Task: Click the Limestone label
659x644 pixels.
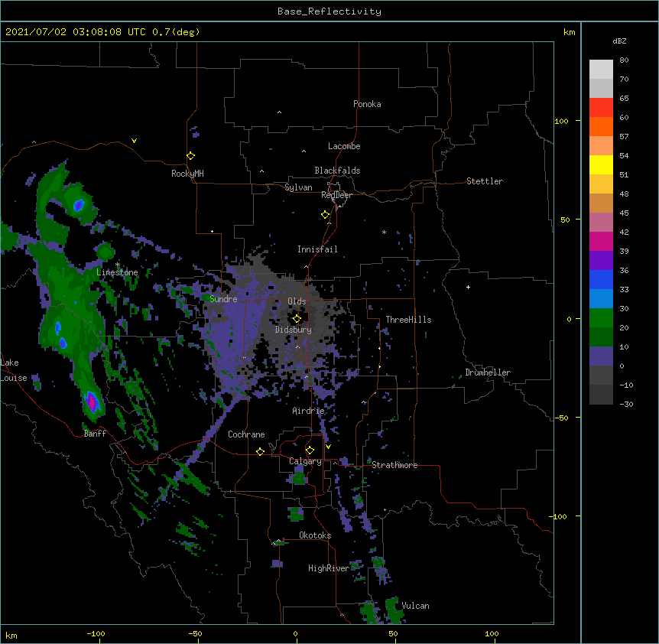Action: tap(117, 272)
